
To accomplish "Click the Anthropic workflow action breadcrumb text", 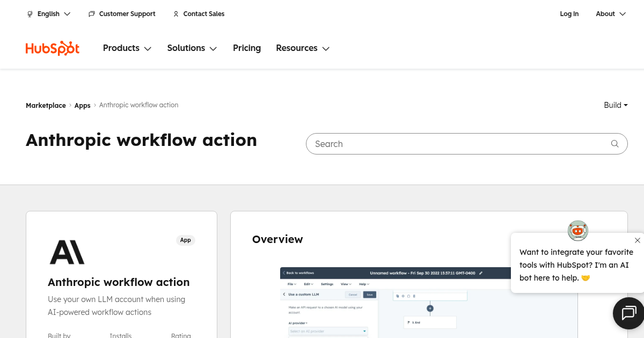I will pyautogui.click(x=138, y=105).
